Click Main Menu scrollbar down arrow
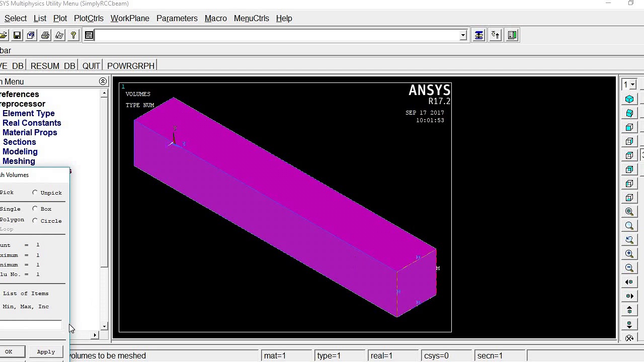 point(104,326)
